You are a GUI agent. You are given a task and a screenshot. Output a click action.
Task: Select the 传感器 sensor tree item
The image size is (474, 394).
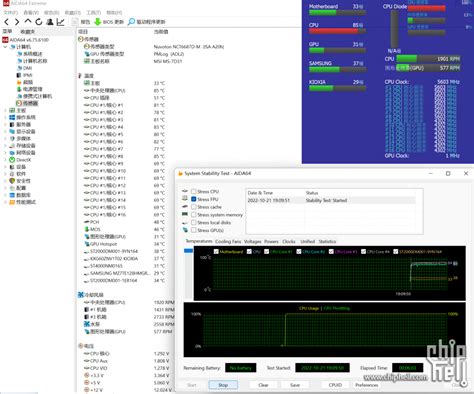(x=27, y=103)
